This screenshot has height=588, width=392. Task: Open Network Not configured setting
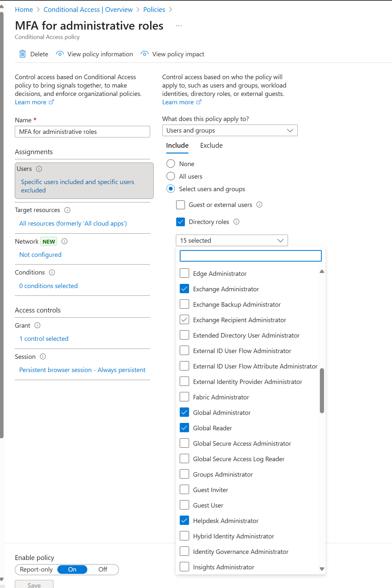coord(40,255)
